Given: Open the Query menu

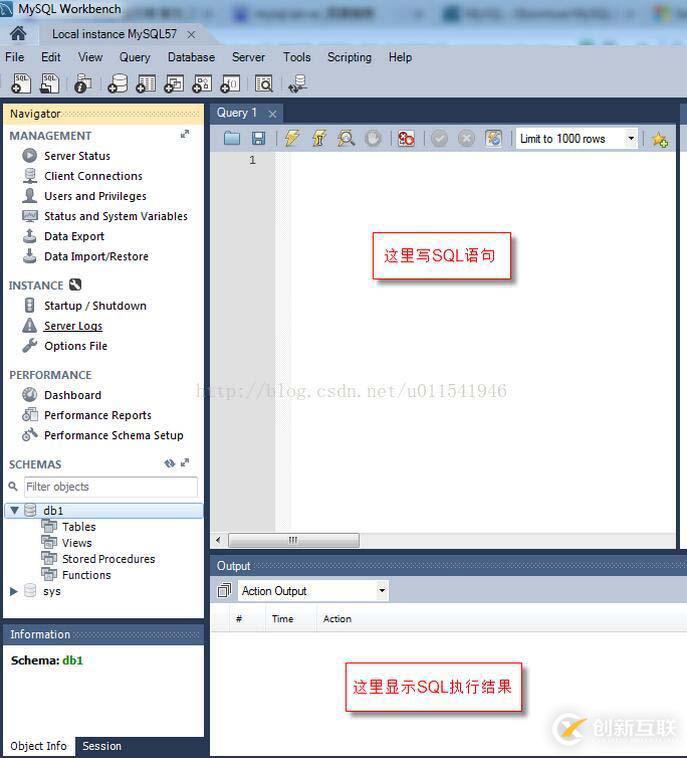Looking at the screenshot, I should point(135,57).
